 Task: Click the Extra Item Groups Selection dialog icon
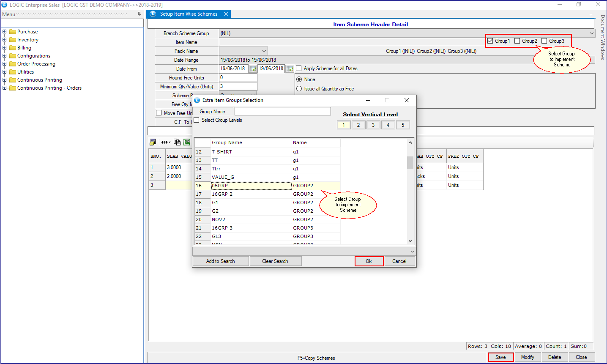(x=197, y=100)
